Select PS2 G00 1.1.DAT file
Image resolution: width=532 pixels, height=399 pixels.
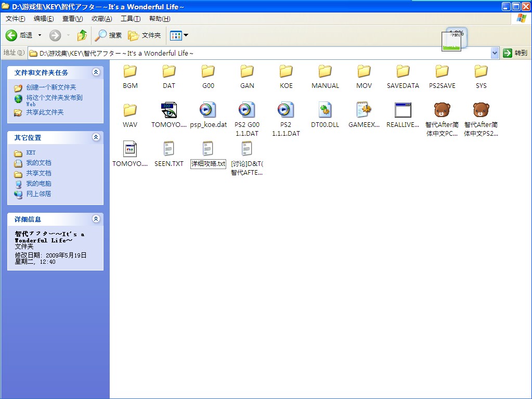point(247,120)
